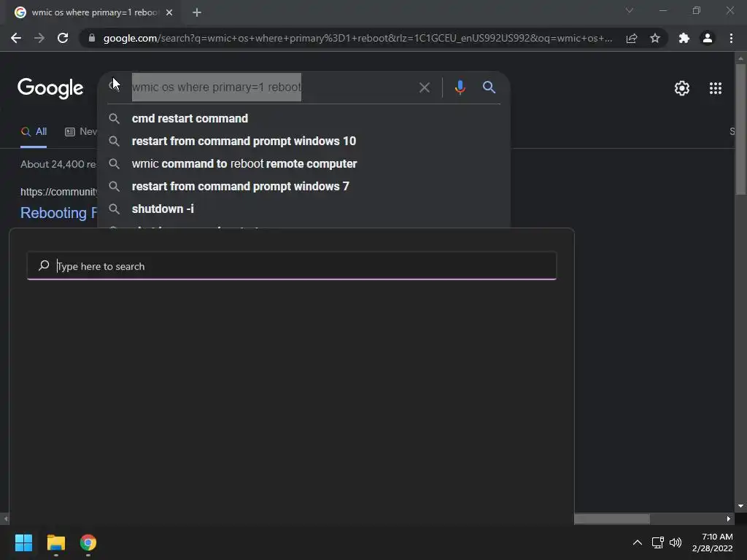This screenshot has height=560, width=747.
Task: Click the 'https://community' result URL text
Action: tap(58, 192)
